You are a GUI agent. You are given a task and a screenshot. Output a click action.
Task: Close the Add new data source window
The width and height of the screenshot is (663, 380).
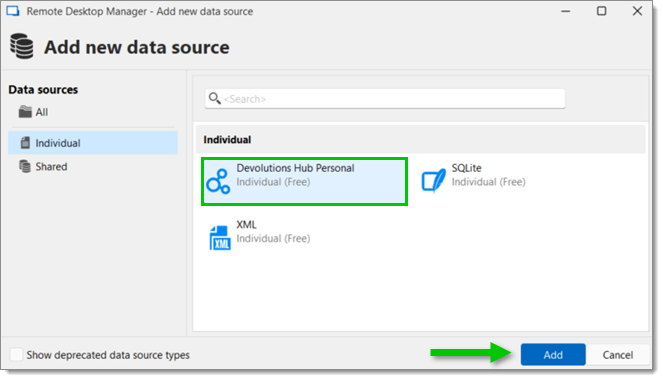(637, 11)
